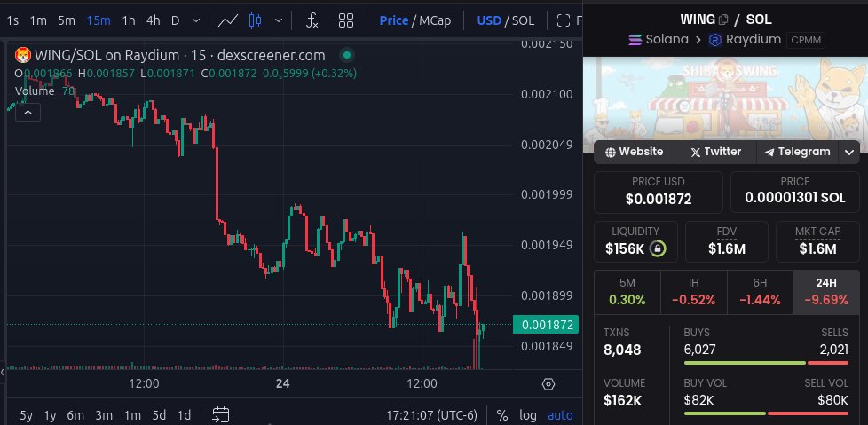The width and height of the screenshot is (868, 425).
Task: Select the 4h timeframe
Action: point(154,21)
